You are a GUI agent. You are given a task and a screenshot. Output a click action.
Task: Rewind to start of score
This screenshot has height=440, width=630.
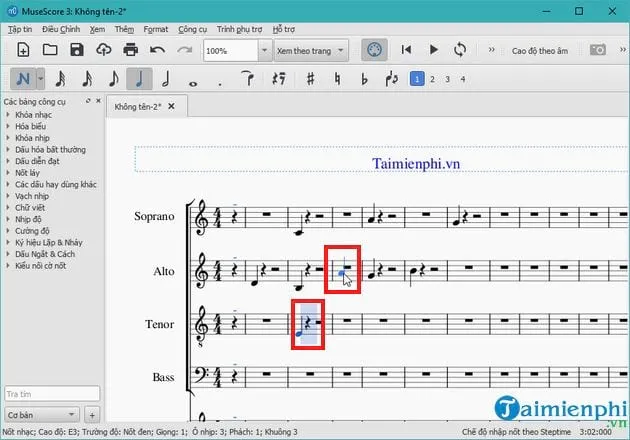pos(406,49)
